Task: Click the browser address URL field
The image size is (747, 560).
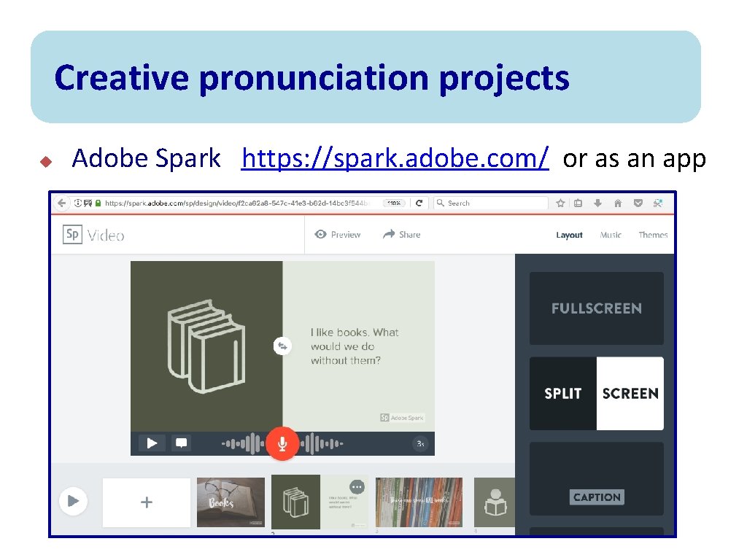Action: point(239,203)
